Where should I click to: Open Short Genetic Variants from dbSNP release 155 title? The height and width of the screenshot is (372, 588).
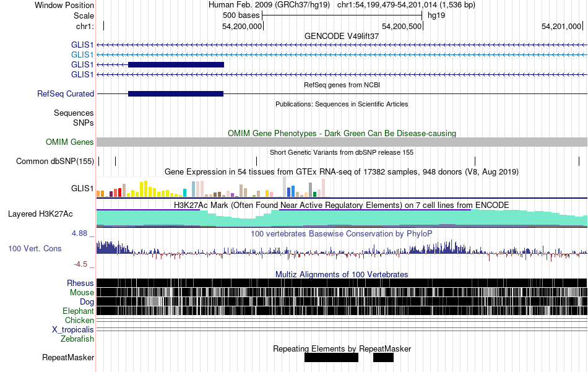point(342,152)
